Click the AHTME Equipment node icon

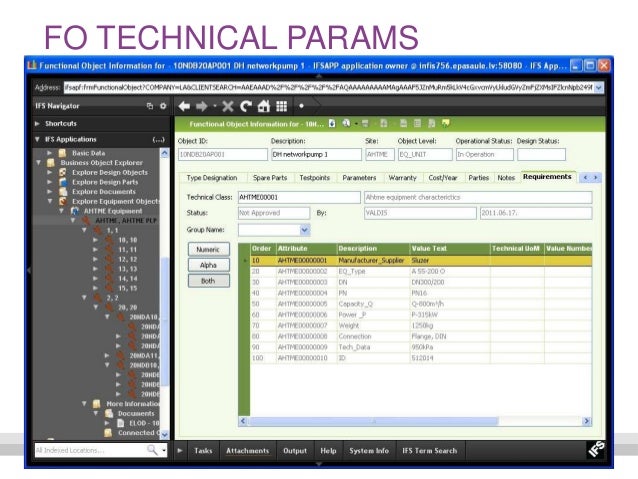tap(74, 211)
